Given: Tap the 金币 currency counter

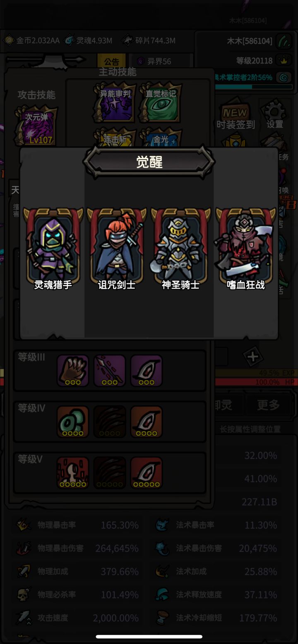Looking at the screenshot, I should click(31, 41).
